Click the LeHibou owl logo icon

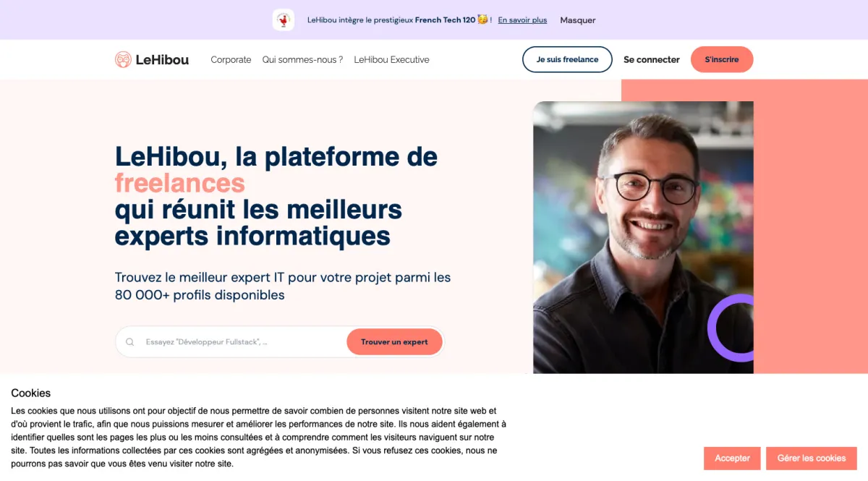(123, 59)
